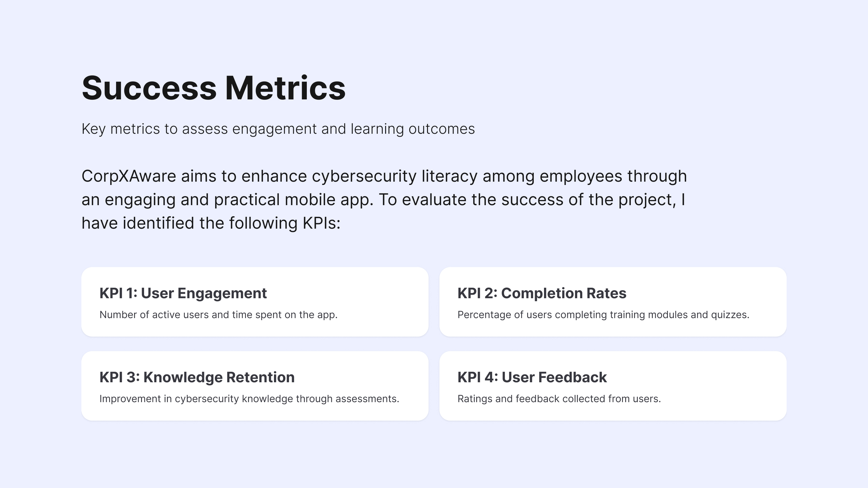The width and height of the screenshot is (868, 488).
Task: Click "literacy" in the intro paragraph
Action: pos(449,176)
